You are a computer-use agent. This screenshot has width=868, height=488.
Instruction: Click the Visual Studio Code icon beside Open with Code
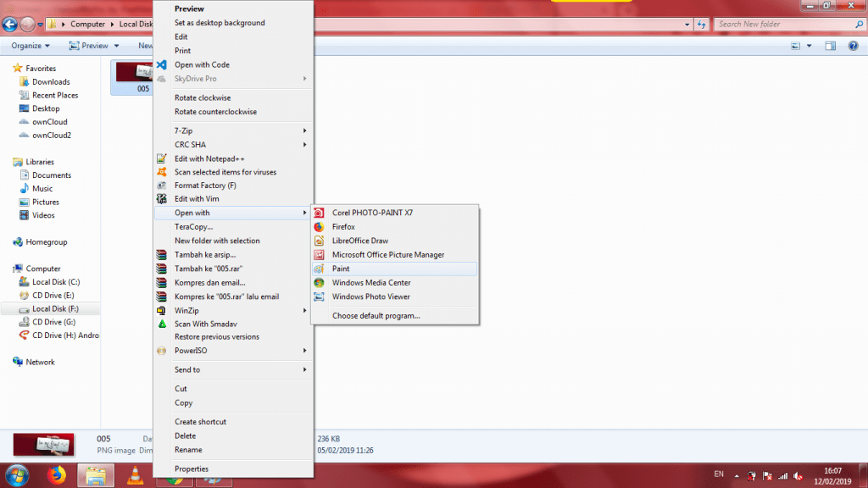click(161, 64)
